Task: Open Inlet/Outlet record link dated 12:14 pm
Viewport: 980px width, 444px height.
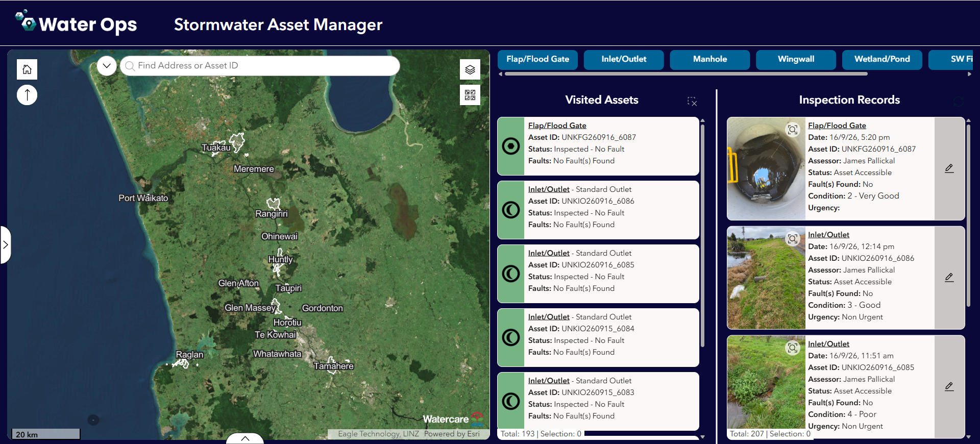Action: (828, 235)
